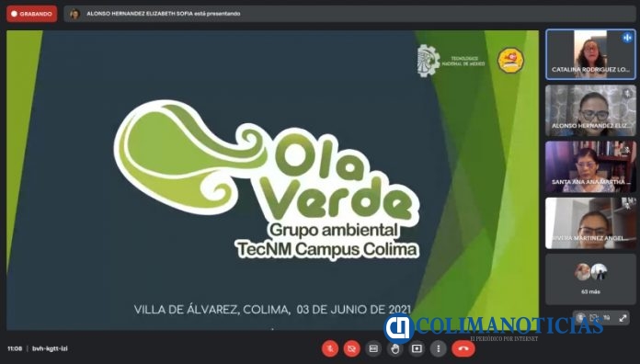Click the Ola Verde presentation slide
This screenshot has height=364, width=640.
tap(272, 180)
